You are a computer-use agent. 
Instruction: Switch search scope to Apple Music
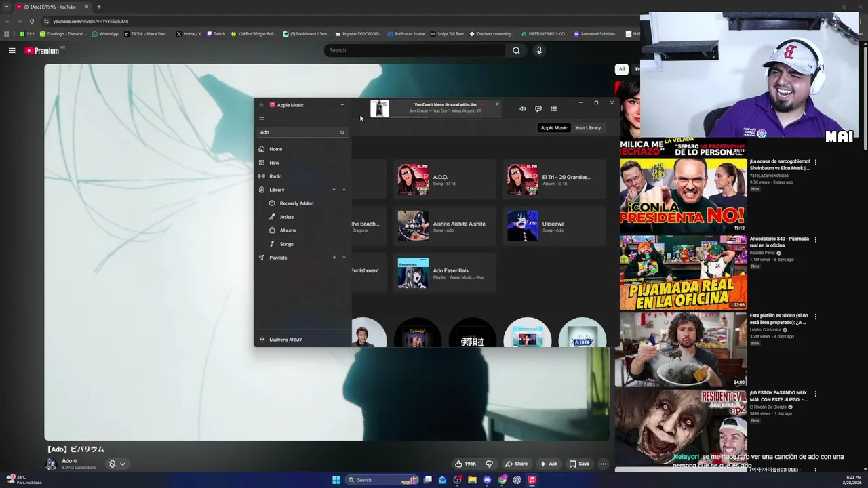coord(554,127)
